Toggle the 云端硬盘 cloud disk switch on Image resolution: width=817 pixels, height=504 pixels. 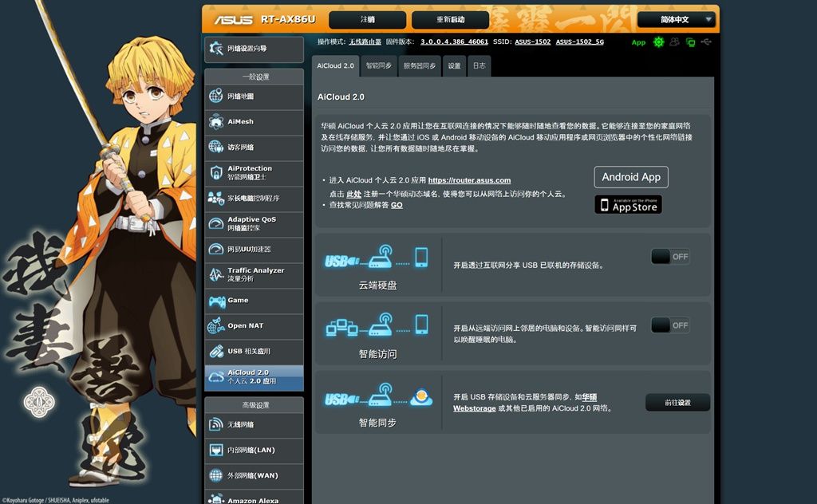(670, 257)
